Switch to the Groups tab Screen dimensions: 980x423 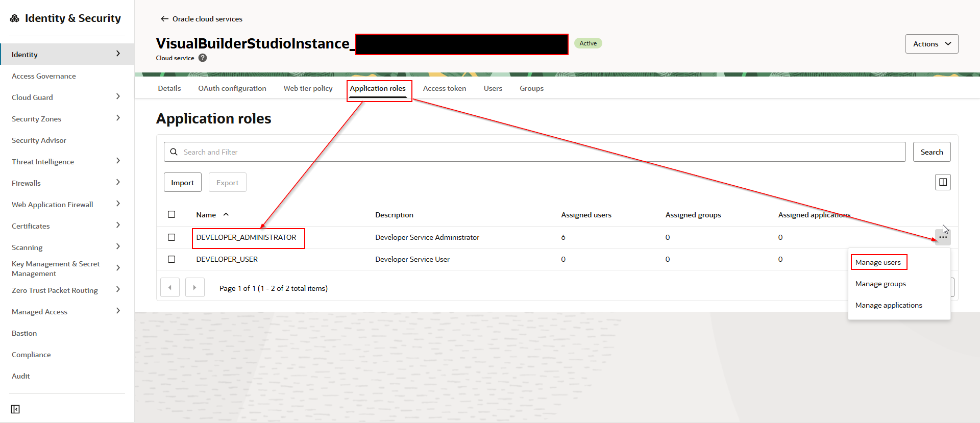pos(531,88)
